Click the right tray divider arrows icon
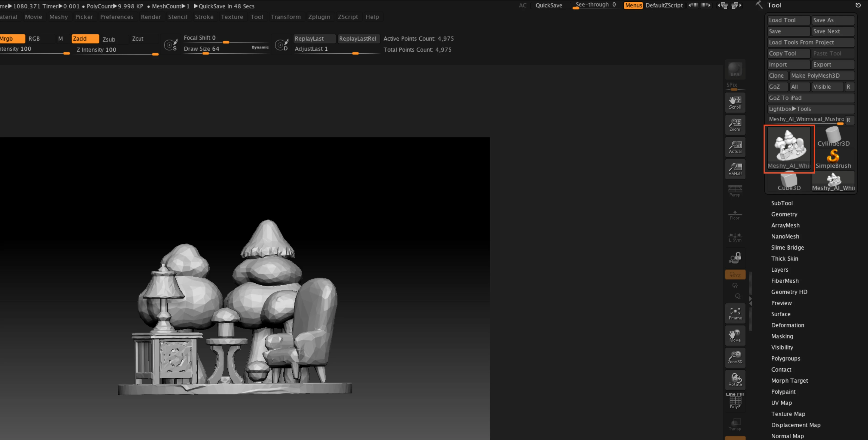The height and width of the screenshot is (440, 868). coord(706,5)
